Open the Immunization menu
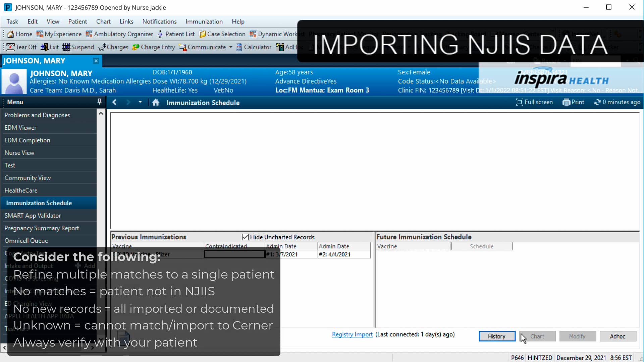This screenshot has width=644, height=362. pyautogui.click(x=204, y=21)
